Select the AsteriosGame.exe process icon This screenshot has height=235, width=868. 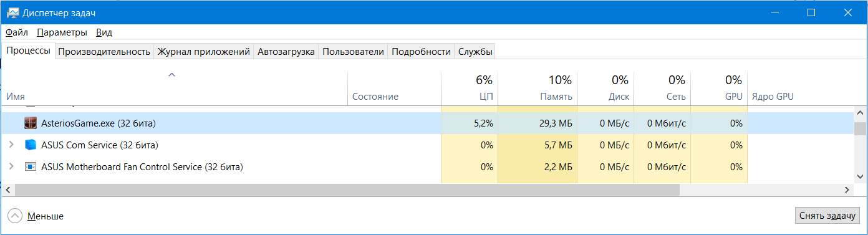31,123
